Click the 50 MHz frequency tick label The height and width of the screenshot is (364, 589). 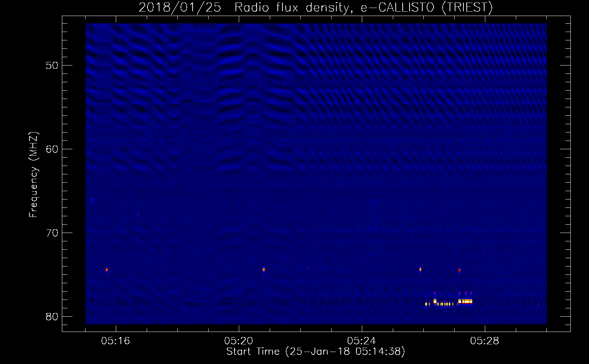pyautogui.click(x=52, y=66)
